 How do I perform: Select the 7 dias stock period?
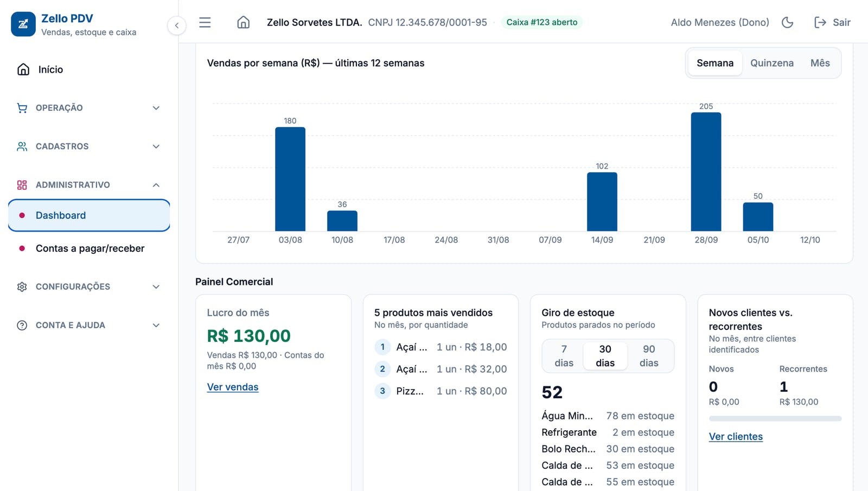[x=564, y=356]
